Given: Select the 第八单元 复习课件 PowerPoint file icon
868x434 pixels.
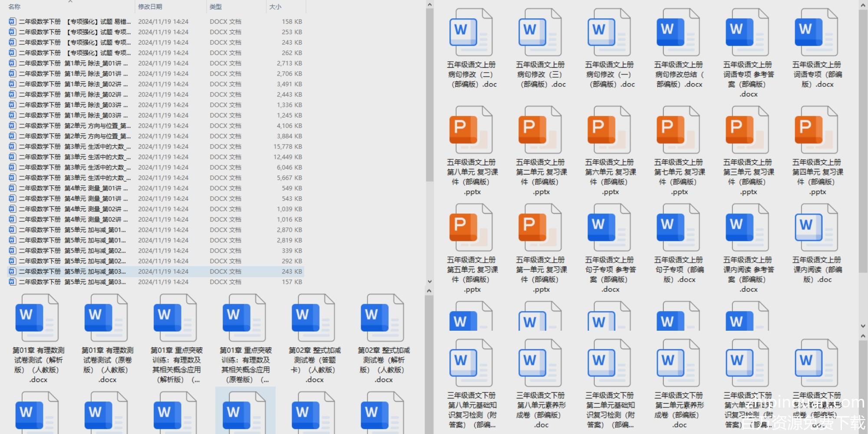Looking at the screenshot, I should (471, 130).
